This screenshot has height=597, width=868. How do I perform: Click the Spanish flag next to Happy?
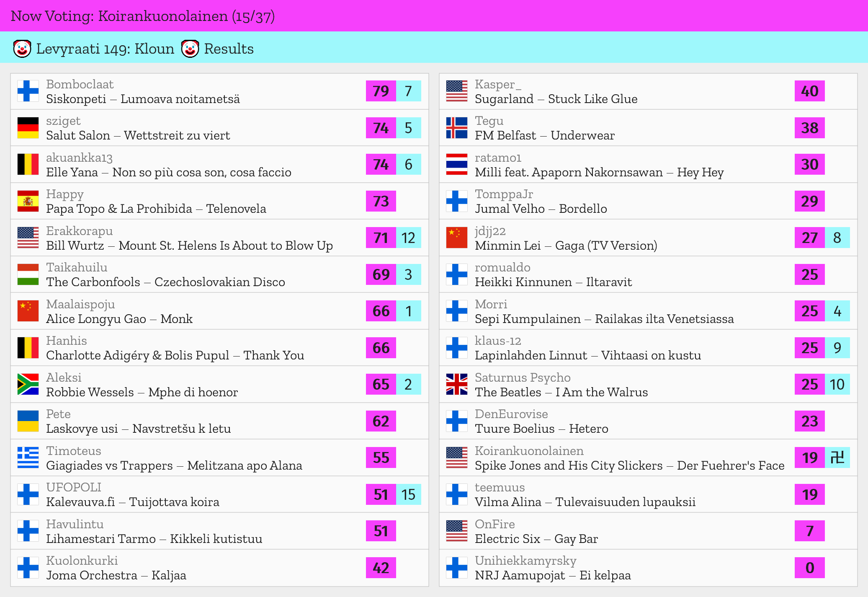click(28, 201)
